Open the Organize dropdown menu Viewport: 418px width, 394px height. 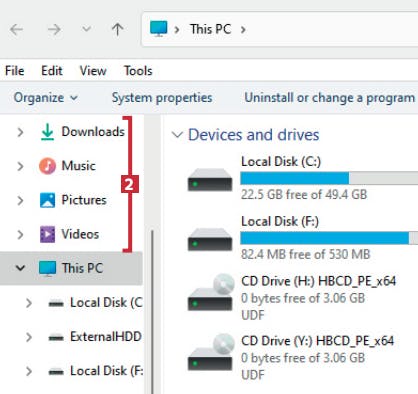point(46,98)
